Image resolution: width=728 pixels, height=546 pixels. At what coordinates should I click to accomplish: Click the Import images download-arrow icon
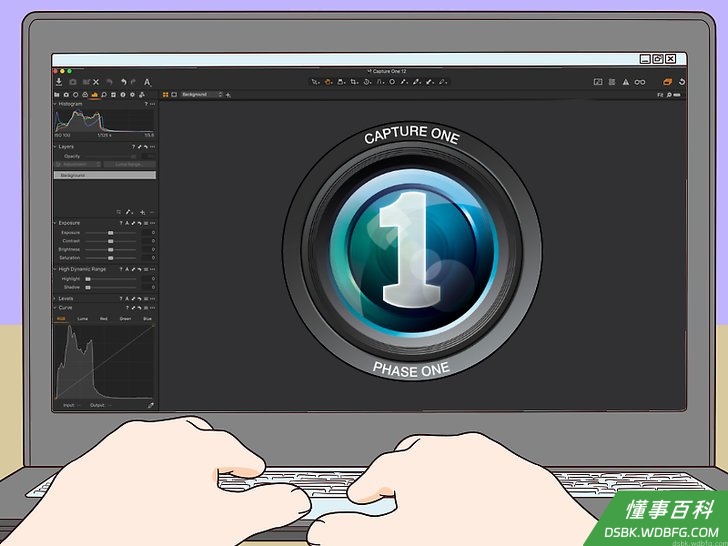pos(59,82)
